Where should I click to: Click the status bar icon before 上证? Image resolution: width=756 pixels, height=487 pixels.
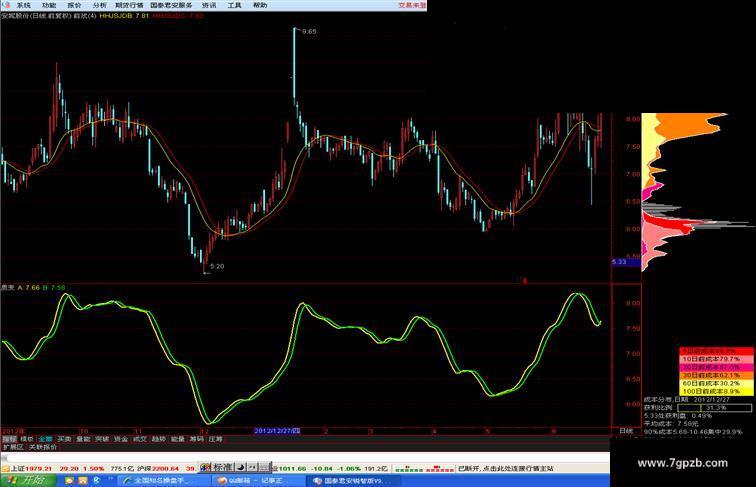pyautogui.click(x=6, y=468)
